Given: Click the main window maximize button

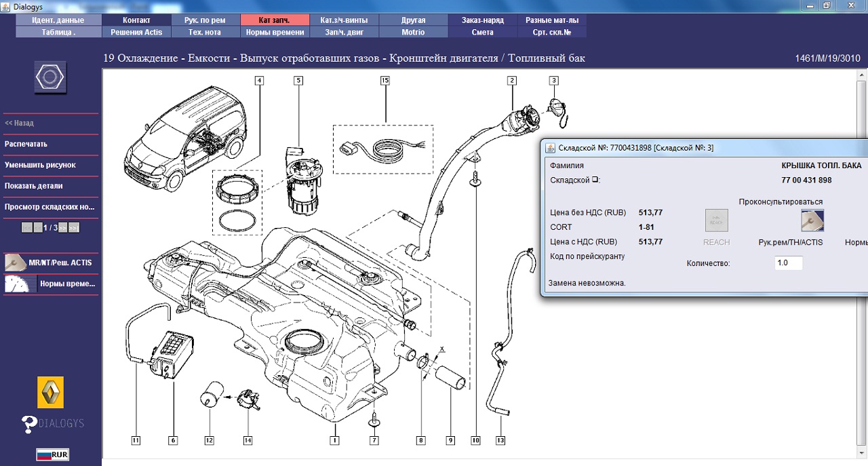Looking at the screenshot, I should click(x=826, y=5).
